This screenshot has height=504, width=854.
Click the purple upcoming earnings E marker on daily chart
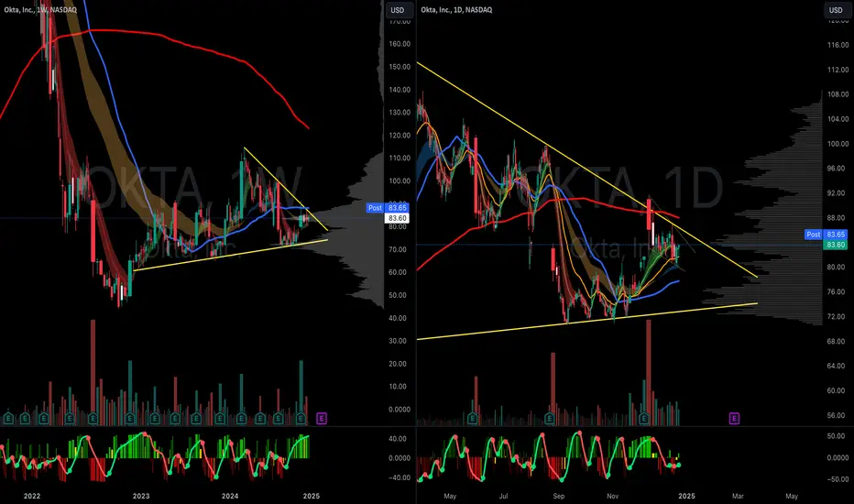[x=734, y=419]
